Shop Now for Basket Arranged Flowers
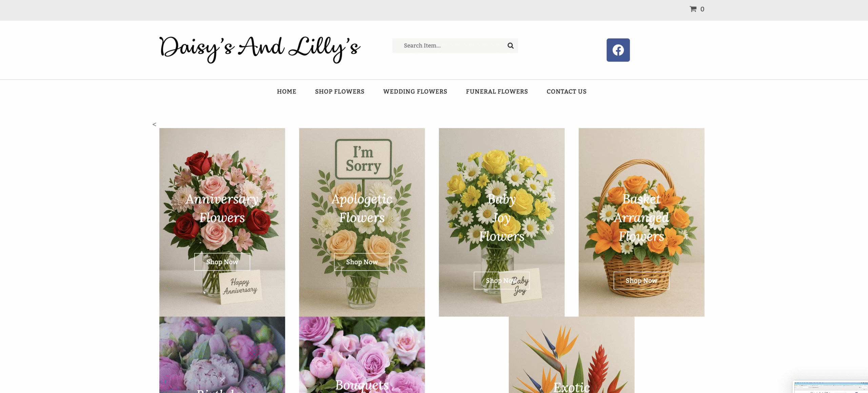The width and height of the screenshot is (868, 393). point(641,281)
